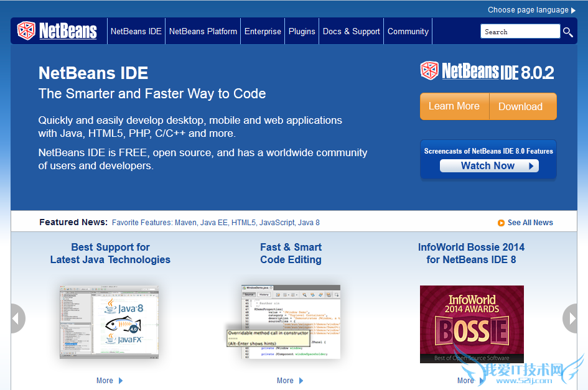588x390 pixels.
Task: Click More under Fast & Smart Code Editing
Action: (285, 381)
